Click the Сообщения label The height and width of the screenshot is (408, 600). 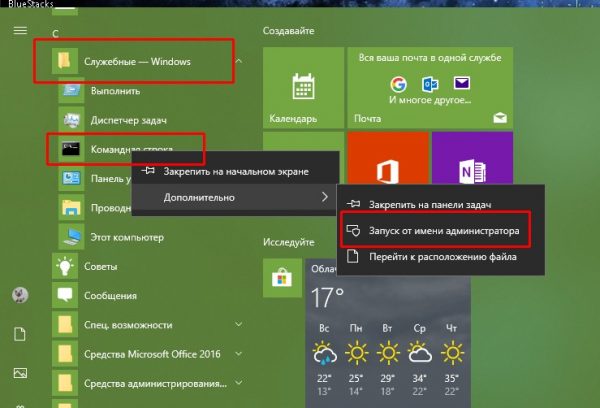coord(110,296)
